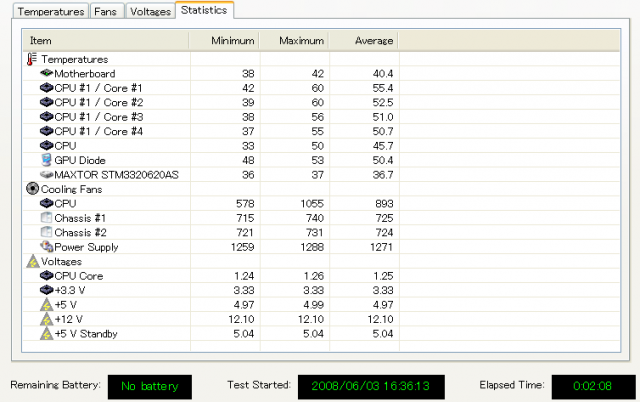Click Power Supply minimum value 1259
640x402 pixels.
242,247
